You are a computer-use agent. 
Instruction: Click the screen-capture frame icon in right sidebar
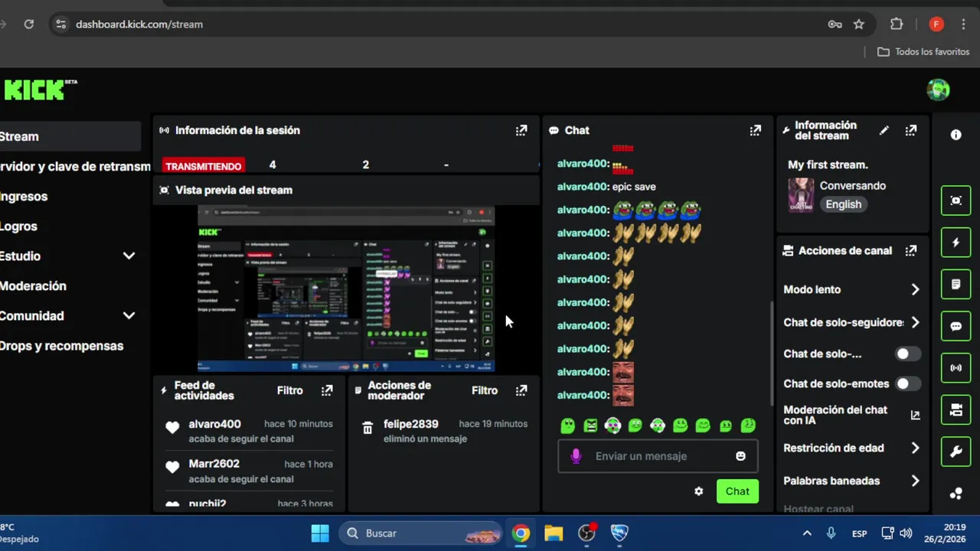point(955,201)
